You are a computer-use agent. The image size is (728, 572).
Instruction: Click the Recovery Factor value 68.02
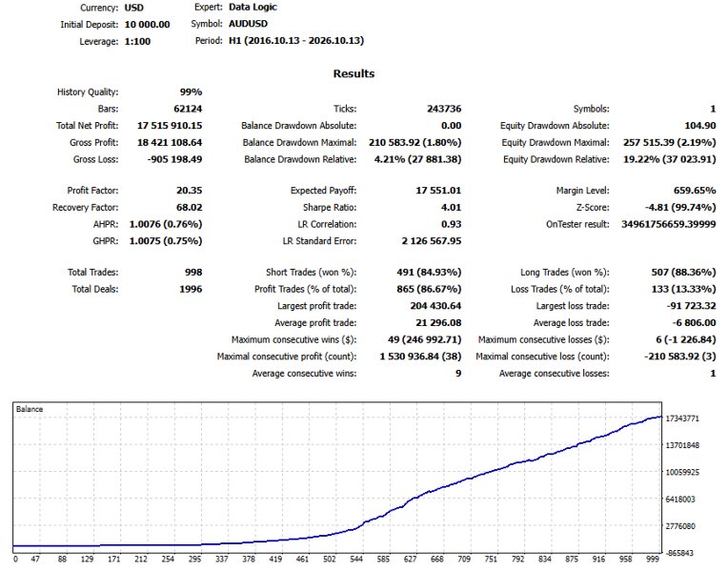point(189,207)
